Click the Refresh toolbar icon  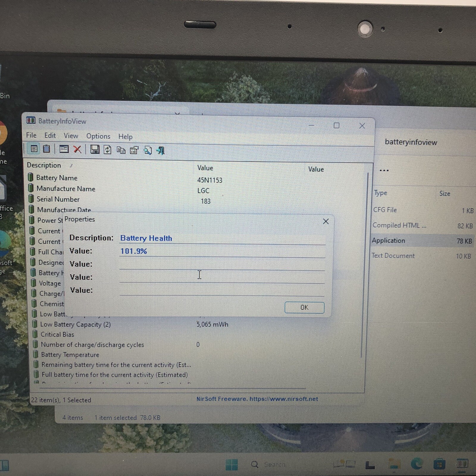tap(107, 150)
